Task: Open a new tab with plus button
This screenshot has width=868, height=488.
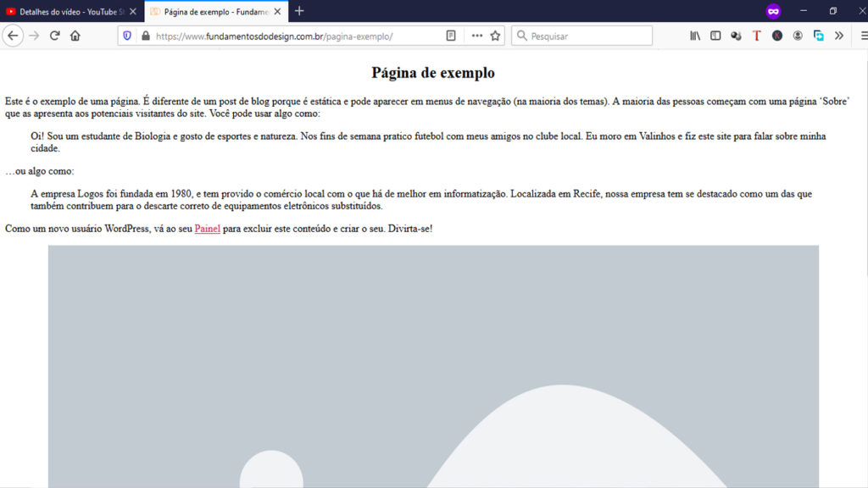Action: (299, 11)
